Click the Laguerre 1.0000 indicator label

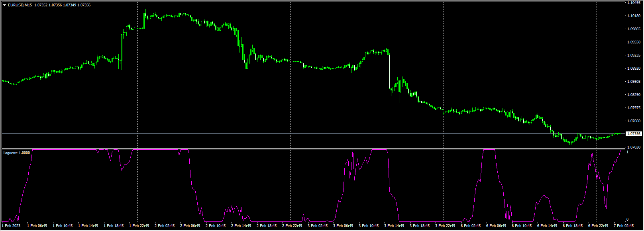coord(16,153)
